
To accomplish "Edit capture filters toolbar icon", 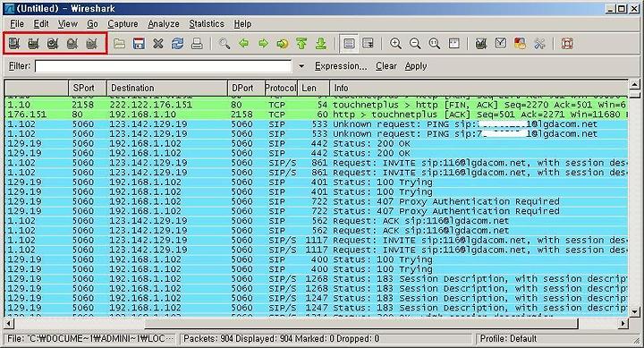I will pos(481,43).
